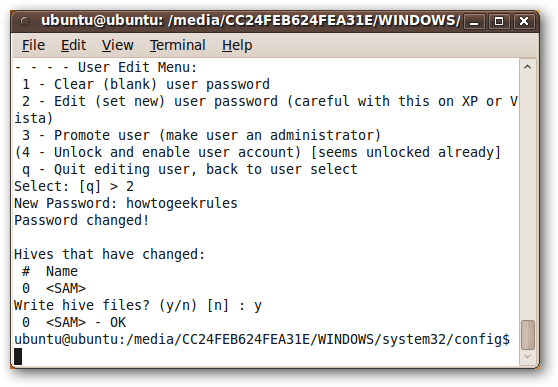Image resolution: width=558 pixels, height=387 pixels.
Task: Open the Help menu
Action: (237, 46)
